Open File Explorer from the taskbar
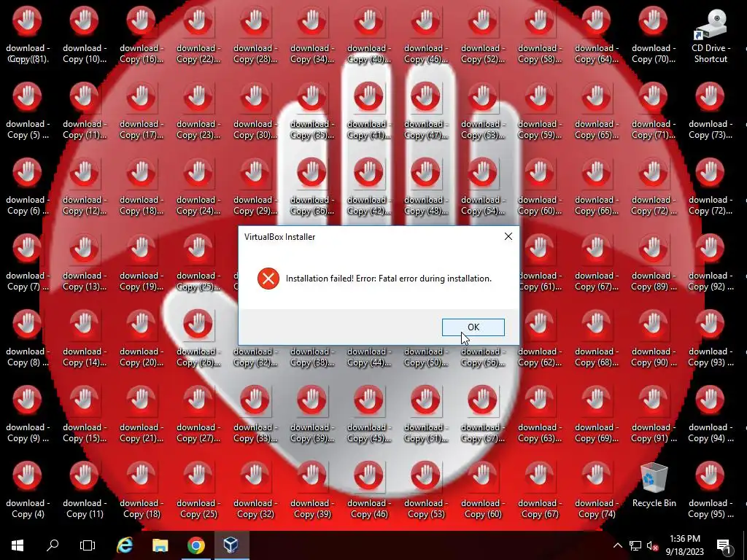This screenshot has width=747, height=560. [160, 545]
